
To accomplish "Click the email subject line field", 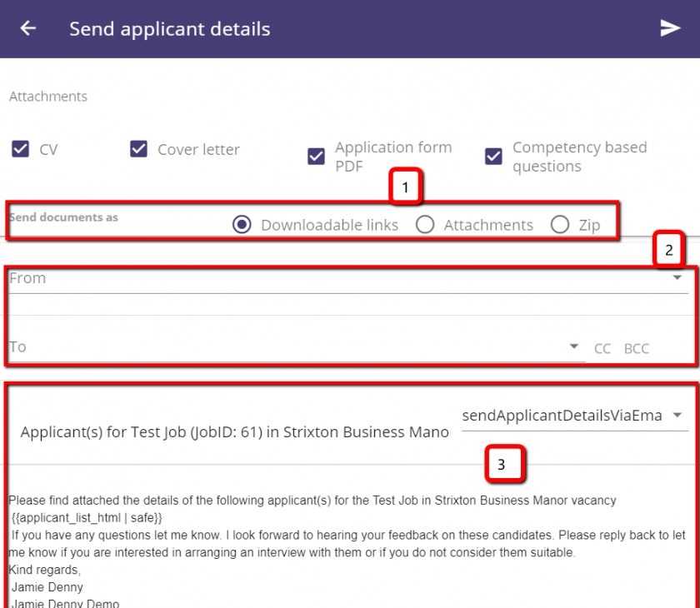I will [234, 431].
